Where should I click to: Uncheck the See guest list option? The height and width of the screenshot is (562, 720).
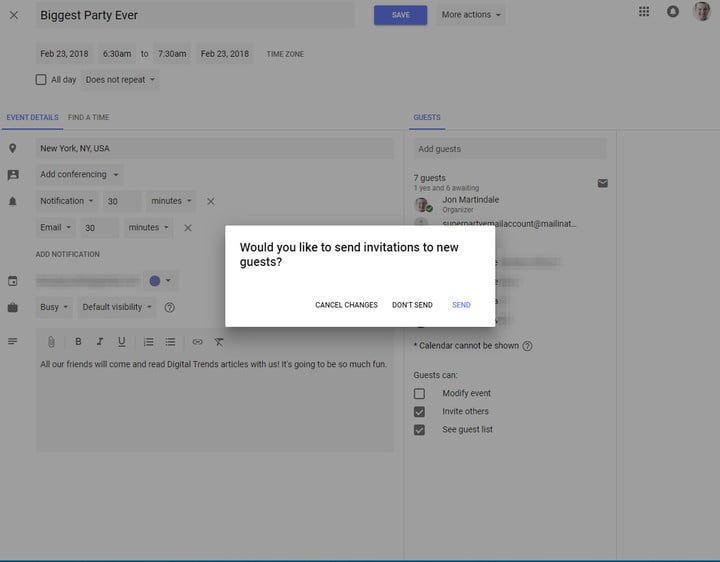(420, 430)
